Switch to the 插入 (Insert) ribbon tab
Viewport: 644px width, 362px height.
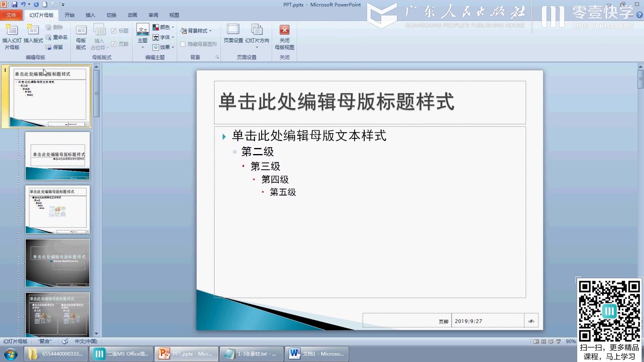pyautogui.click(x=89, y=15)
